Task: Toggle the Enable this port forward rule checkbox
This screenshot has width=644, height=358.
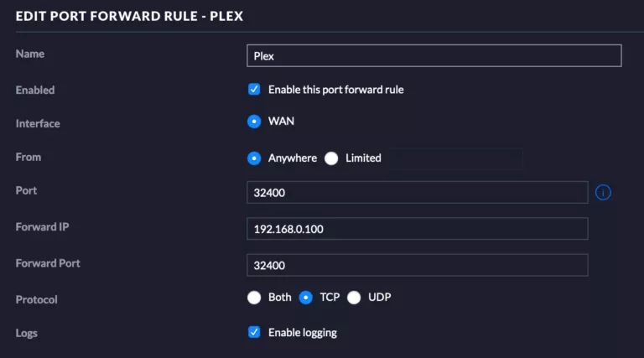Action: (x=254, y=89)
